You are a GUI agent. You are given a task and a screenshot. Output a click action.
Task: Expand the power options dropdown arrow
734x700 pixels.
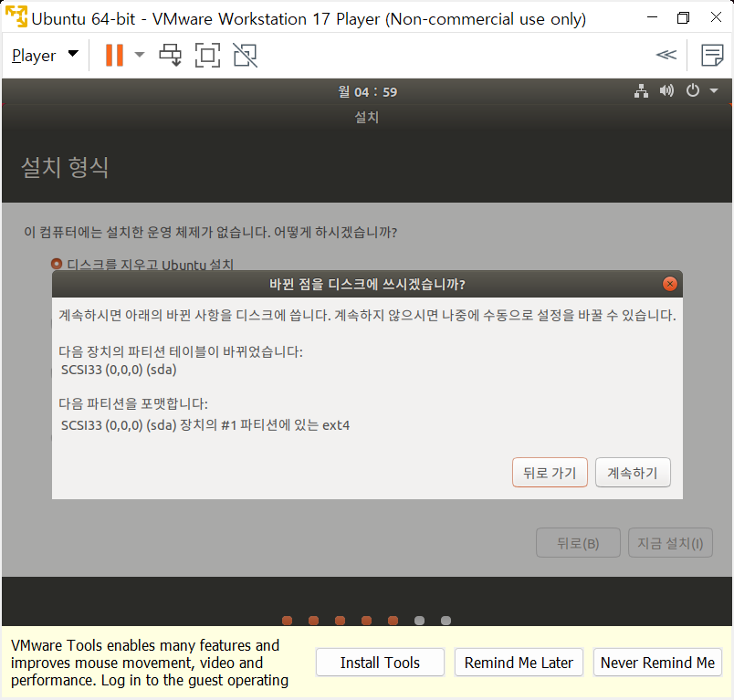(140, 55)
